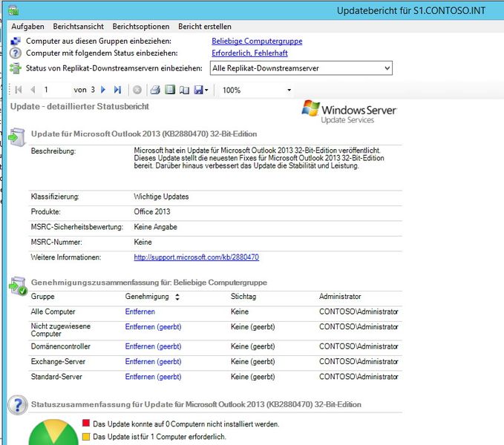The height and width of the screenshot is (445, 504).
Task: Go to the first report page
Action: pos(19,90)
